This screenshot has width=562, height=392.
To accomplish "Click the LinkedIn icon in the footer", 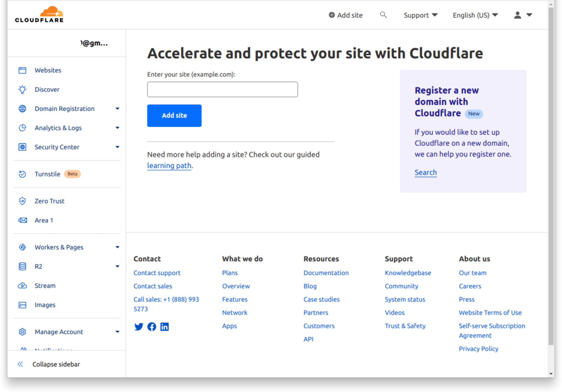I will (x=164, y=326).
